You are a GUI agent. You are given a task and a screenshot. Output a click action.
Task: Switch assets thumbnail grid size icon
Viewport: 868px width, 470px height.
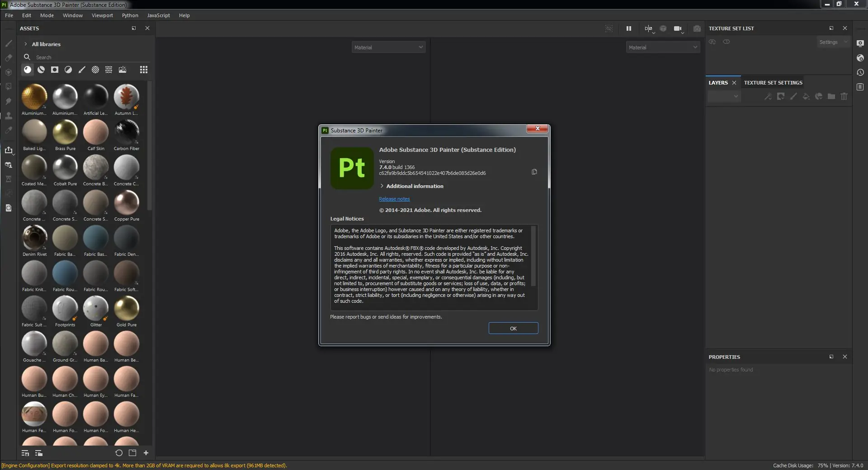pyautogui.click(x=144, y=70)
